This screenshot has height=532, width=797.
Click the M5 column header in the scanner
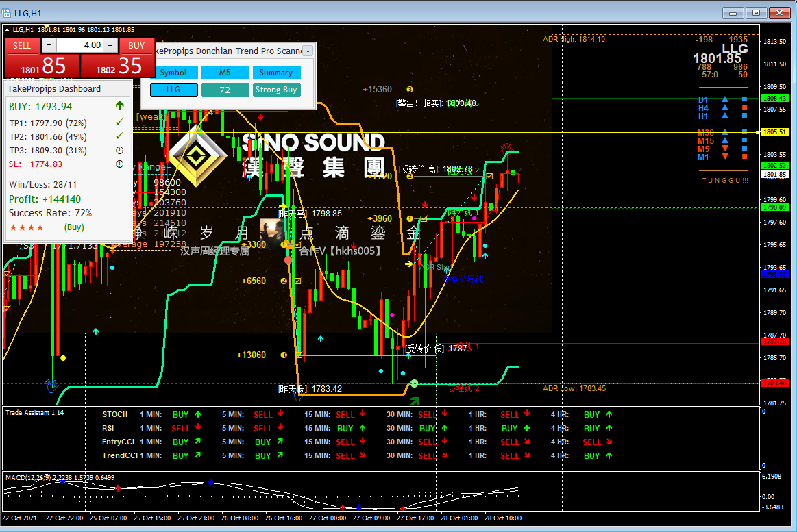(x=225, y=73)
